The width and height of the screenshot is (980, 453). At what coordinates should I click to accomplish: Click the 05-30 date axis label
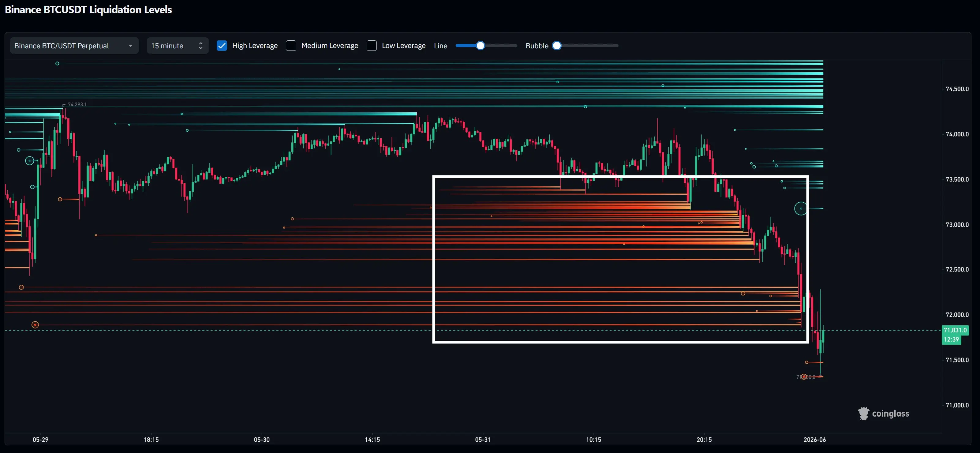(x=262, y=440)
